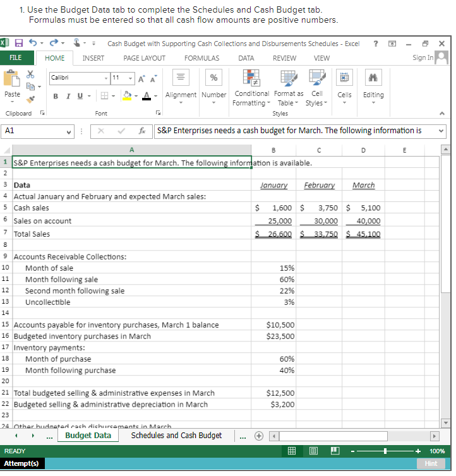Switch to the PAGE LAYOUT tab

(x=144, y=58)
